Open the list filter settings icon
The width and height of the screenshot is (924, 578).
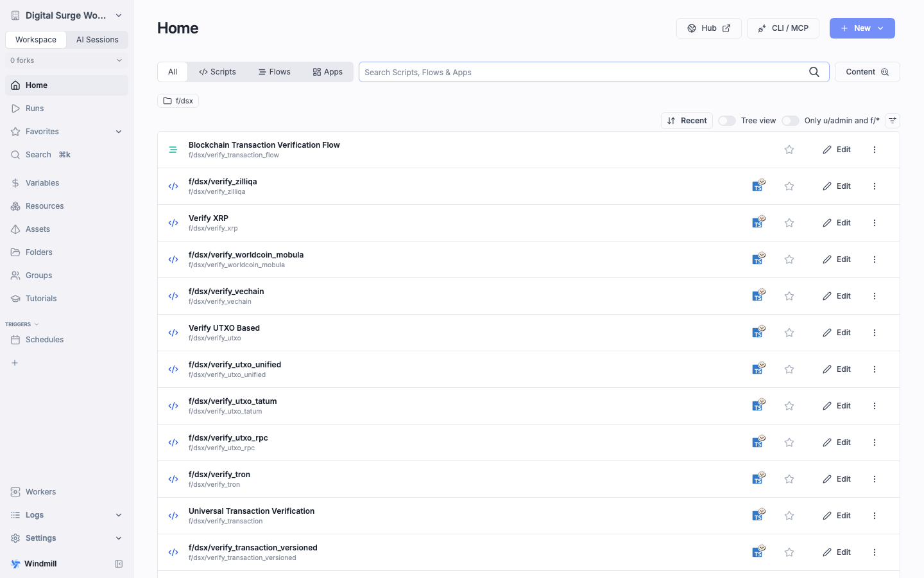893,121
